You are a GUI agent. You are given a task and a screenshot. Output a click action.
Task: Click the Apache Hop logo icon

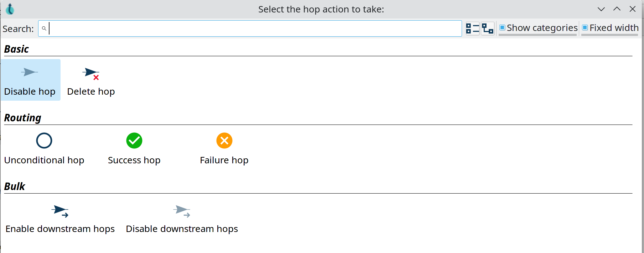tap(10, 9)
